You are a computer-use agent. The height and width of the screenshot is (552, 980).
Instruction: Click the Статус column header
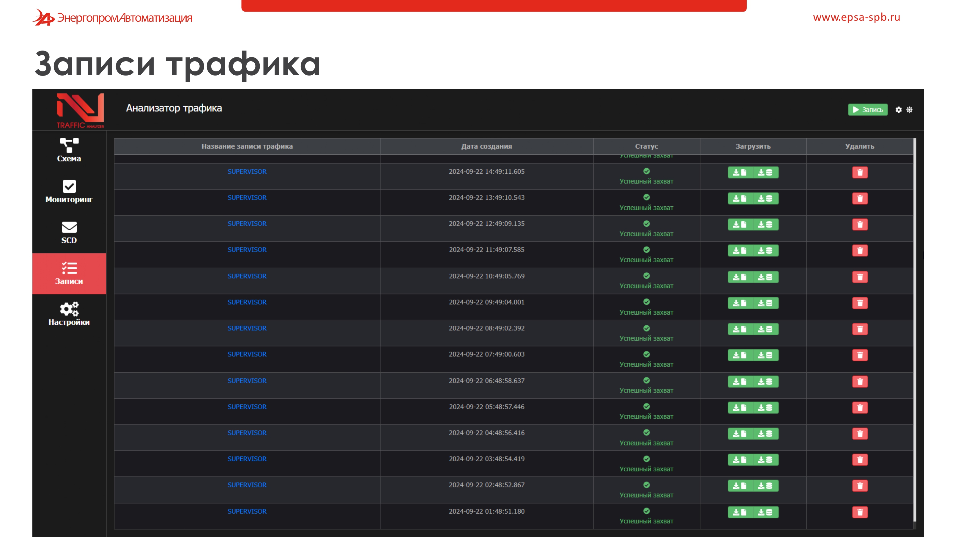coord(646,146)
